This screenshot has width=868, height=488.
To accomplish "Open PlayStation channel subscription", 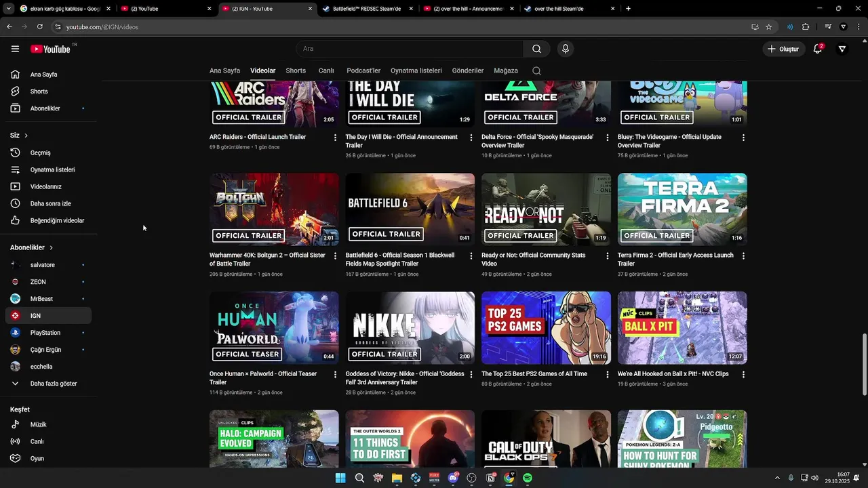I will (x=48, y=333).
